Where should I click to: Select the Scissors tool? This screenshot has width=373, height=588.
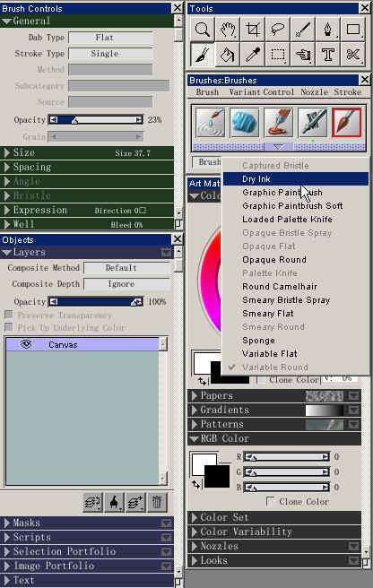(x=352, y=55)
